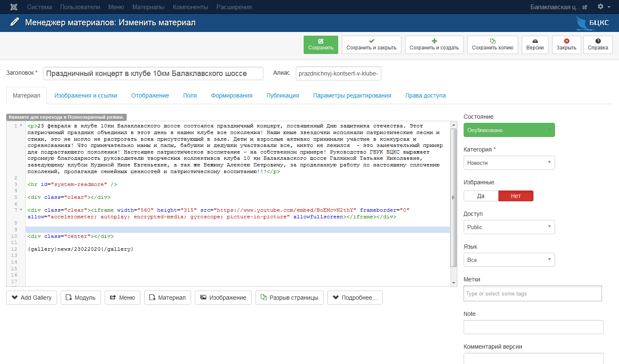Viewport: 619px width, 364px height.
Task: Click the Разрыв страницы button
Action: coord(290,298)
